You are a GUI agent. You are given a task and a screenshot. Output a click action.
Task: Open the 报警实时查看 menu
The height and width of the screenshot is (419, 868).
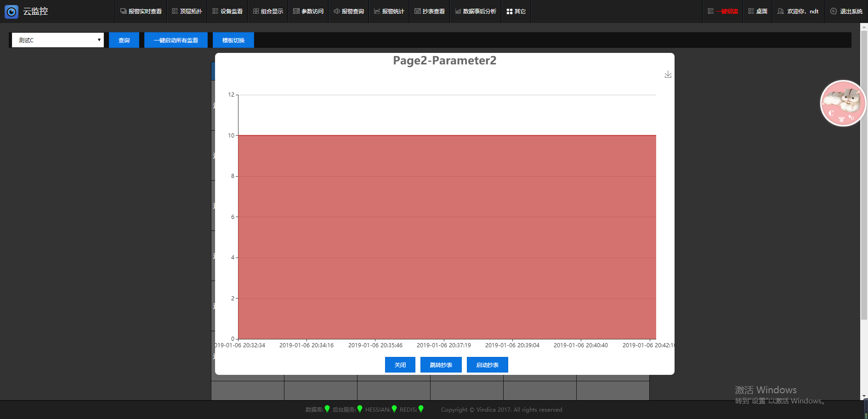pos(141,11)
